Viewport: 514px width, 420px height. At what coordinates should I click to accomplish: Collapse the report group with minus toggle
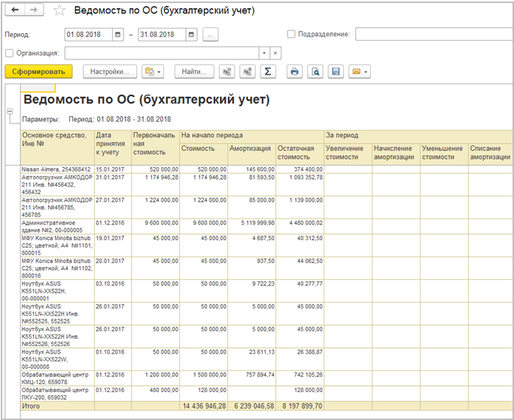(9, 111)
